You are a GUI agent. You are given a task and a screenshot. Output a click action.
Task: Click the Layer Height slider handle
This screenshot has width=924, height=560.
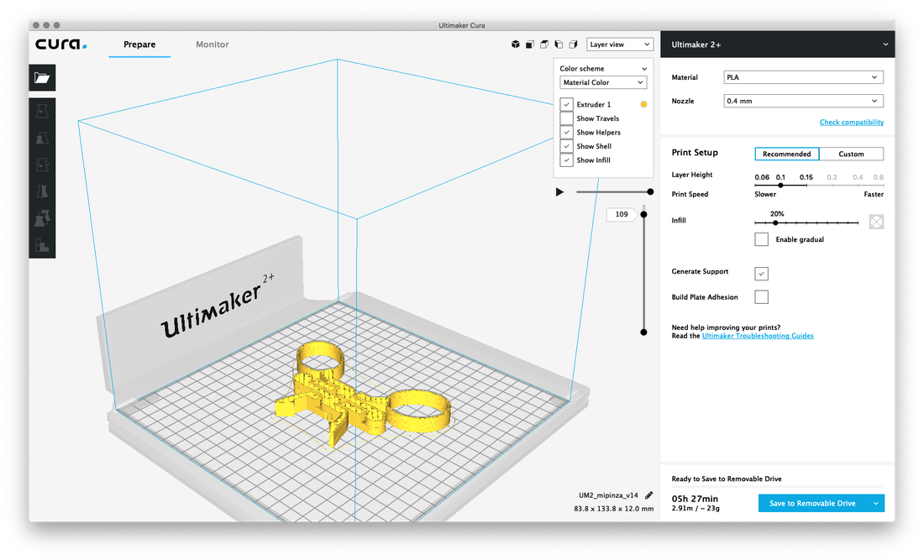[x=780, y=185]
